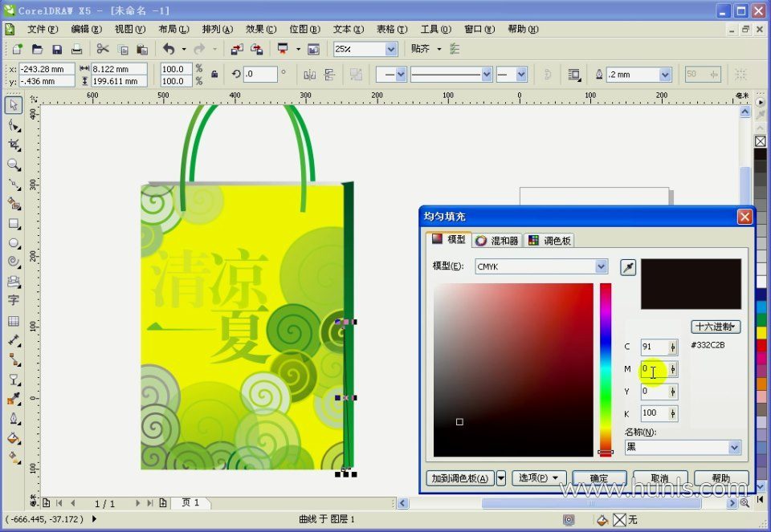Select the Table tool in the toolbox

[14, 321]
